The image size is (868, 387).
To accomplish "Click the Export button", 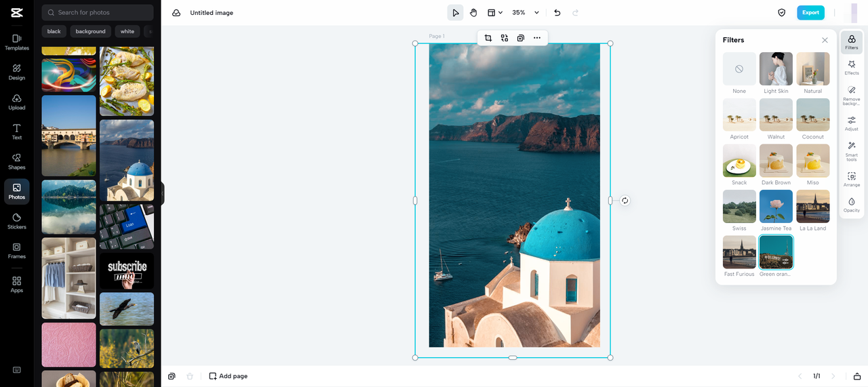I will click(810, 12).
